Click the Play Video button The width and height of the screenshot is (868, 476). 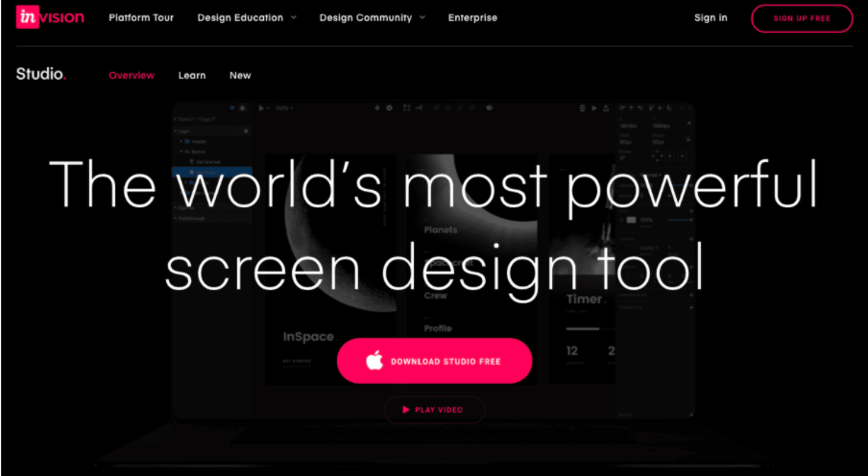pyautogui.click(x=434, y=410)
